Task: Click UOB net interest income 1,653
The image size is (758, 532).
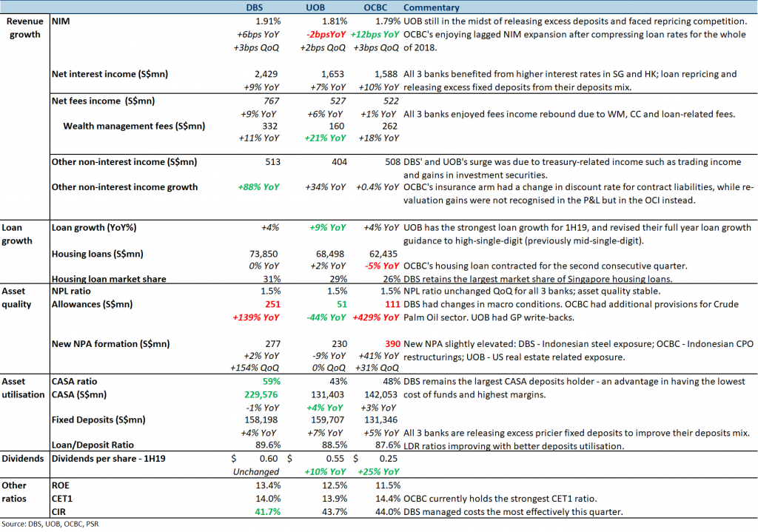Action: pyautogui.click(x=332, y=74)
